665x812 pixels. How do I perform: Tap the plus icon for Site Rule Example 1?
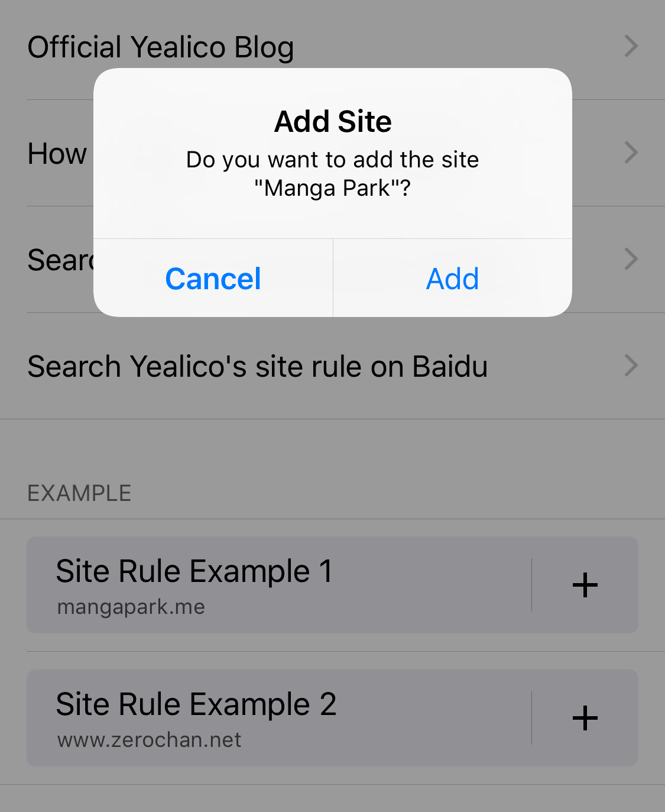tap(585, 585)
